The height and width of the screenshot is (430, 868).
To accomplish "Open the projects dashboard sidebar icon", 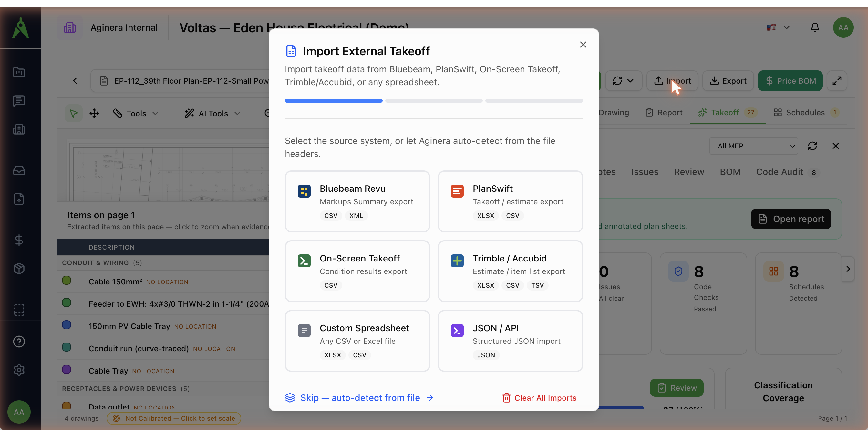I will (19, 72).
